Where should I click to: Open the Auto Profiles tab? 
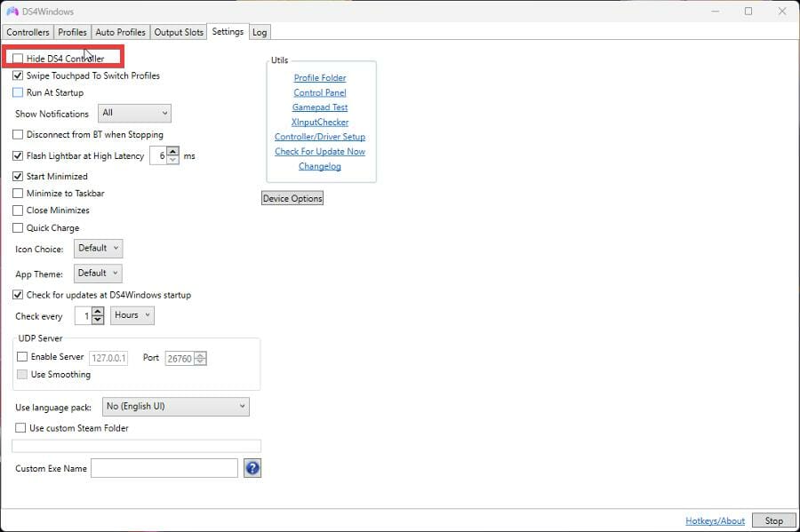click(x=120, y=32)
